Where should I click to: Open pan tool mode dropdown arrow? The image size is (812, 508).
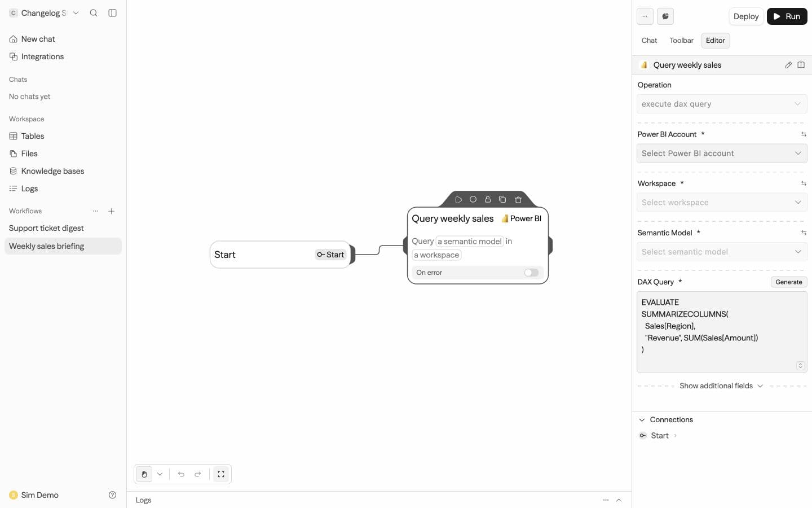tap(160, 474)
